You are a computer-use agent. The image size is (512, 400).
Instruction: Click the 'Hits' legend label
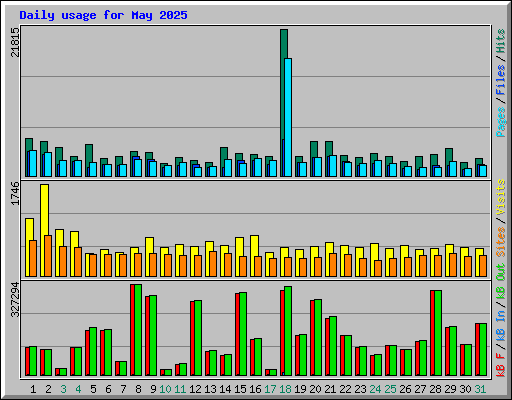(501, 41)
